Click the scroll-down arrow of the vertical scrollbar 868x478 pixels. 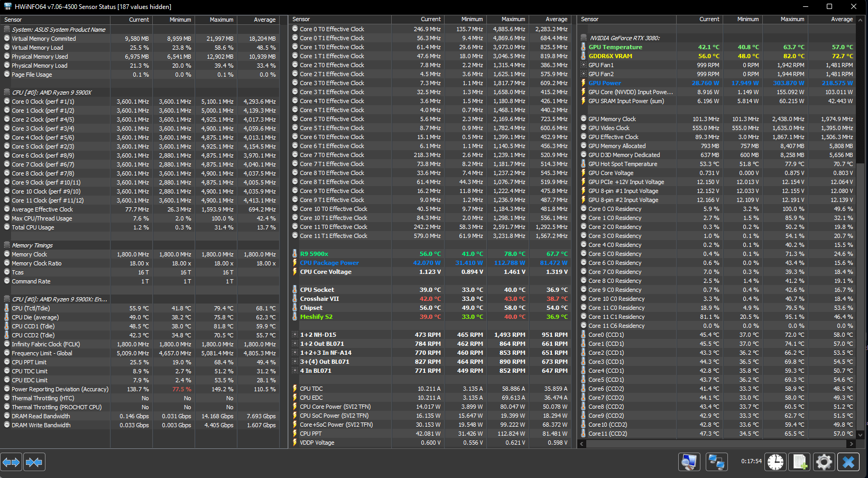click(x=860, y=435)
